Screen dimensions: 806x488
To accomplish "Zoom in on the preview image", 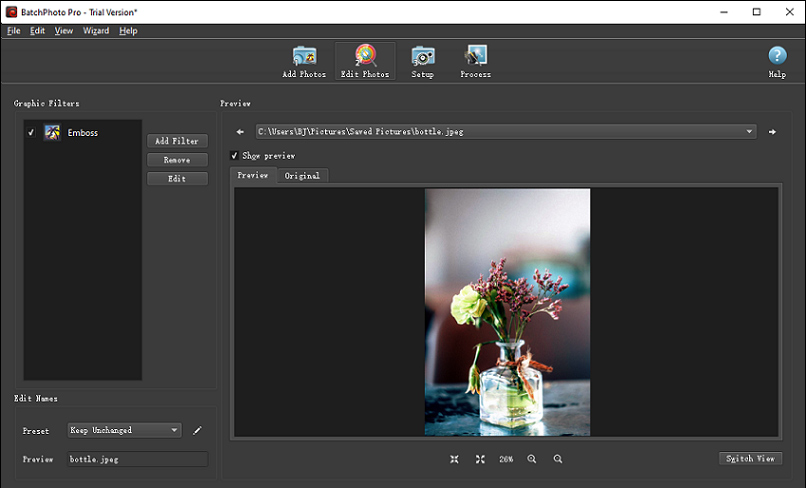I will [532, 459].
